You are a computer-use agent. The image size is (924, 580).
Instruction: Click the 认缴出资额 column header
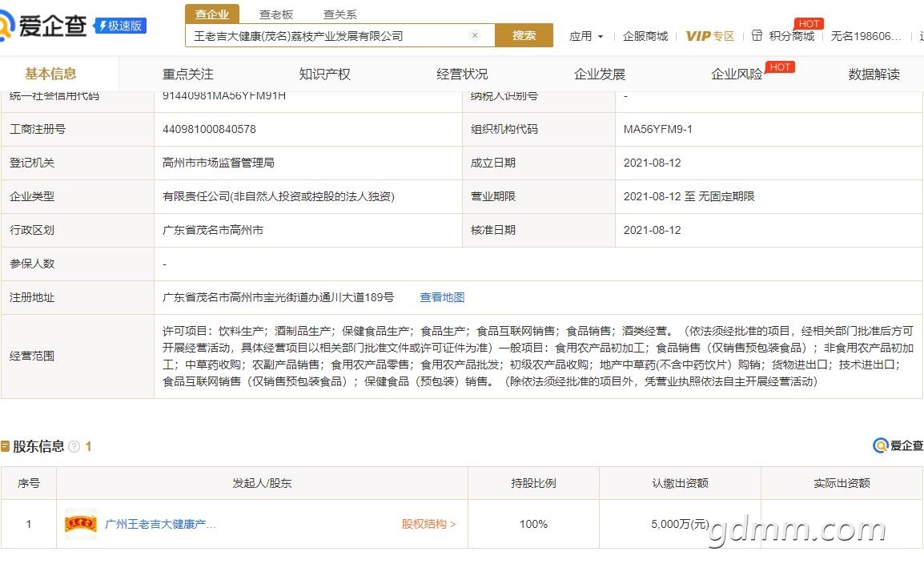coord(680,483)
